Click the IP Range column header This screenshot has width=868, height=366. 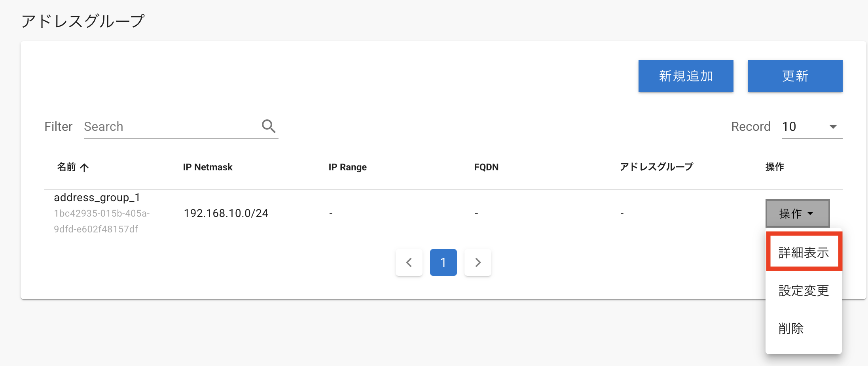pyautogui.click(x=348, y=167)
